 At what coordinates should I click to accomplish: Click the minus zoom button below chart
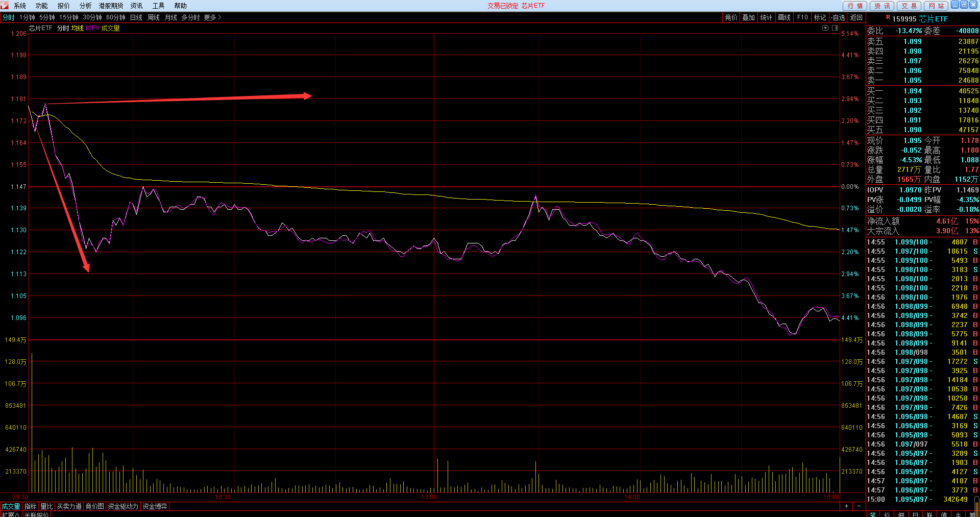pos(859,506)
